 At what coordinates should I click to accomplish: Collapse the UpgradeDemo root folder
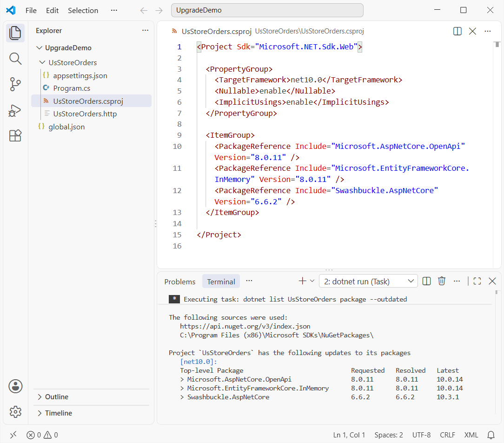(40, 47)
